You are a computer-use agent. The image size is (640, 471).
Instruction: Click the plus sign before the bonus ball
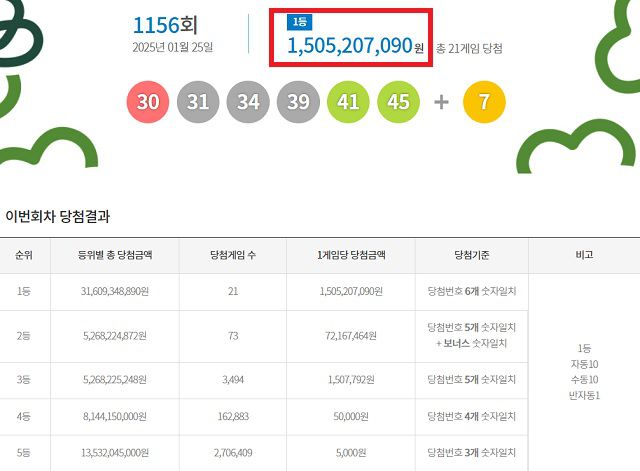[x=441, y=102]
